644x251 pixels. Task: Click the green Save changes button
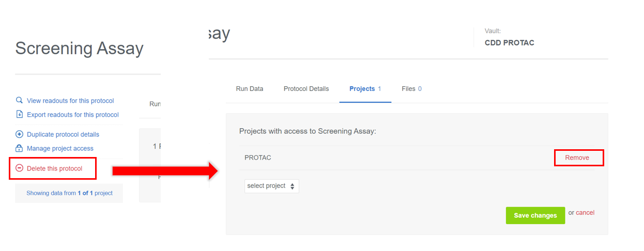pos(535,215)
